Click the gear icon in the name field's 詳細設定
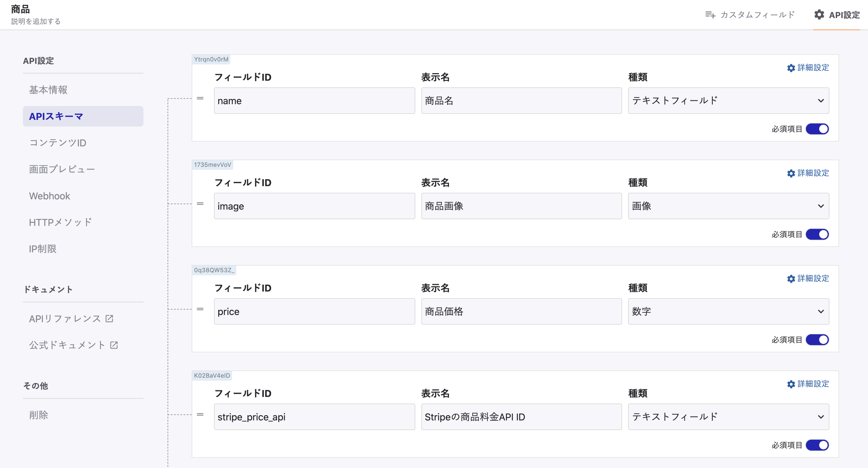The image size is (868, 468). point(791,68)
